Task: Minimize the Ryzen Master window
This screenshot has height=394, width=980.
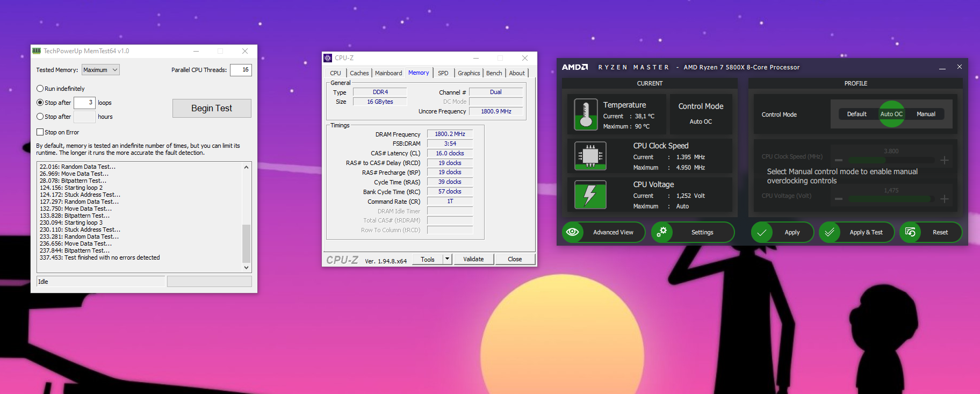Action: tap(942, 68)
